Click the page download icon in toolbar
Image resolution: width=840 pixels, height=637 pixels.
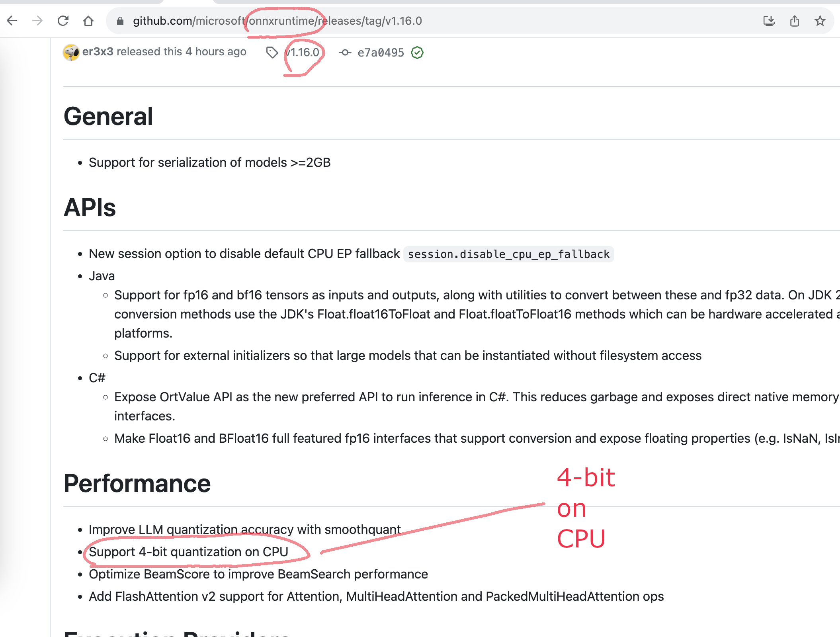click(769, 21)
